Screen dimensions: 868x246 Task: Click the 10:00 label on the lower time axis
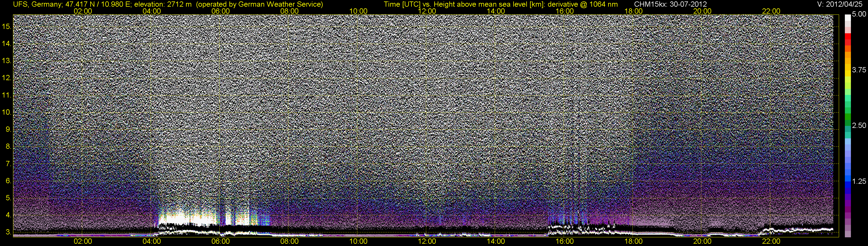[358, 241]
